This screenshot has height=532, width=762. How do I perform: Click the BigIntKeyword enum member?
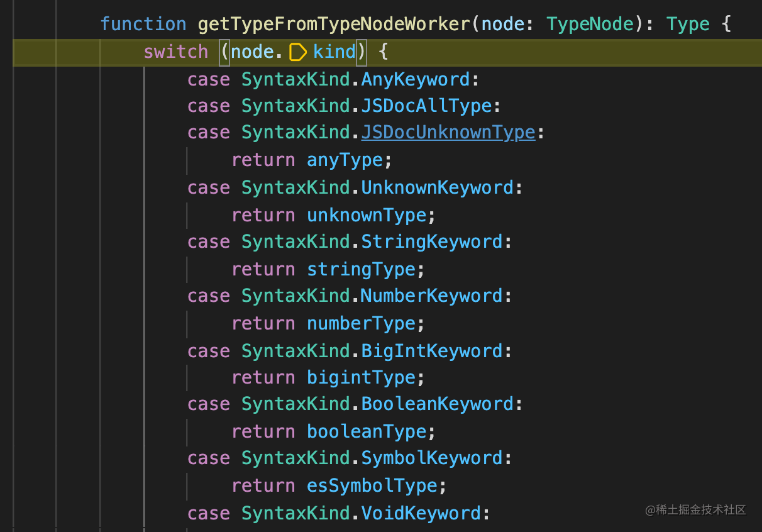click(x=432, y=351)
